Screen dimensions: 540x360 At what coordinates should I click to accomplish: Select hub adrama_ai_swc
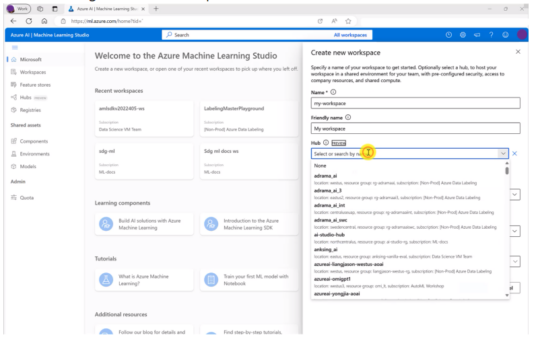[408, 224]
